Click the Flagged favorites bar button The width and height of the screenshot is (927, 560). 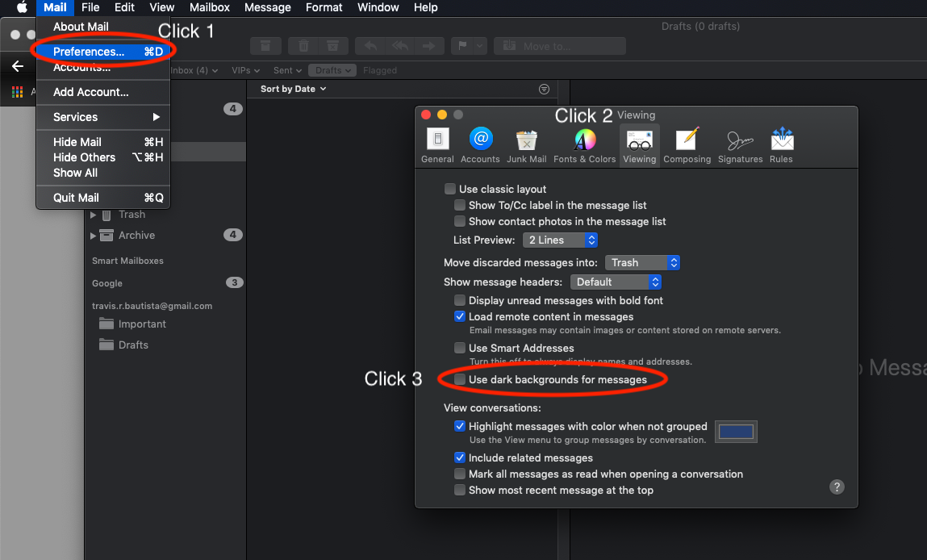click(379, 70)
